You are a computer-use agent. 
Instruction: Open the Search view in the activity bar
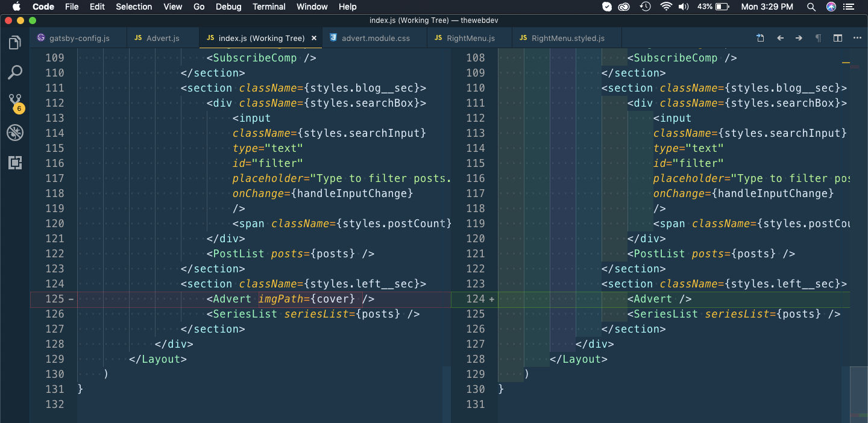coord(15,72)
